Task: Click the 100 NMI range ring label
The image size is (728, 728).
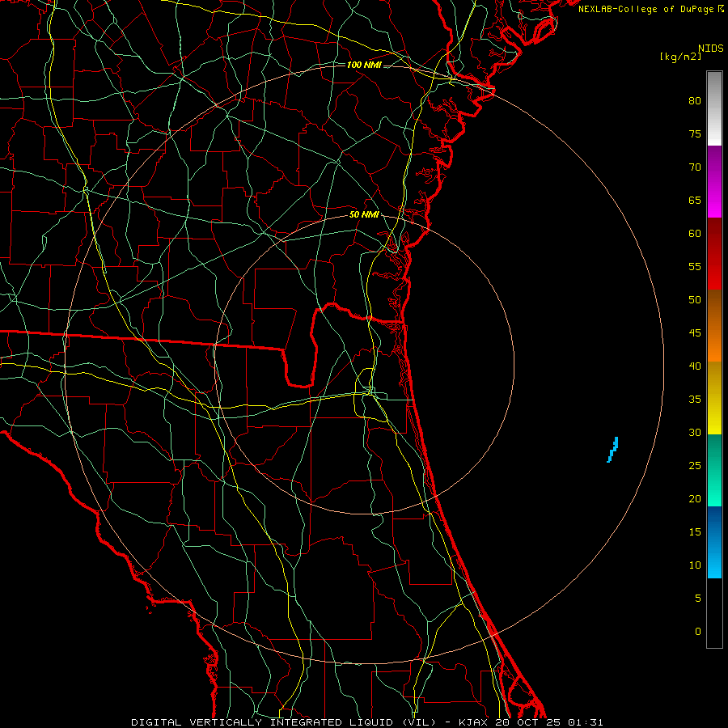Action: tap(363, 65)
